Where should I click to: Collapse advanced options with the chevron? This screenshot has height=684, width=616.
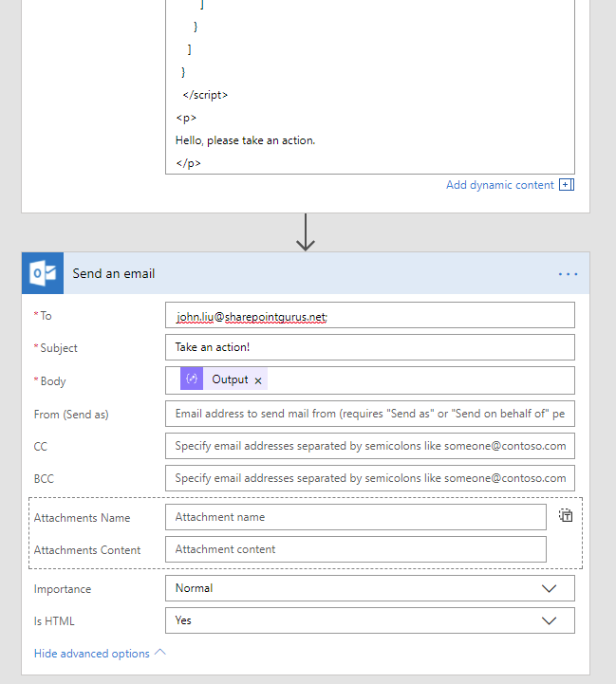click(x=159, y=653)
